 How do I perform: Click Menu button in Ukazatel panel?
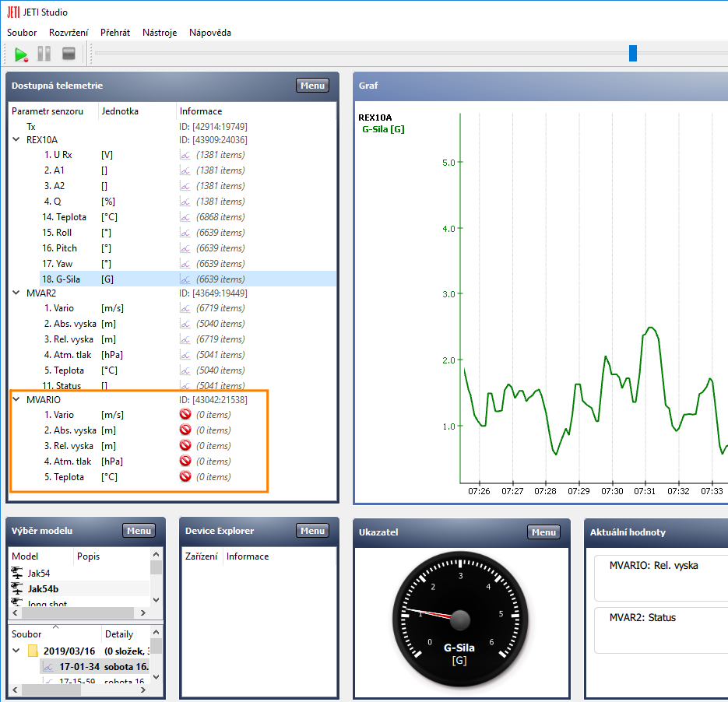click(543, 532)
